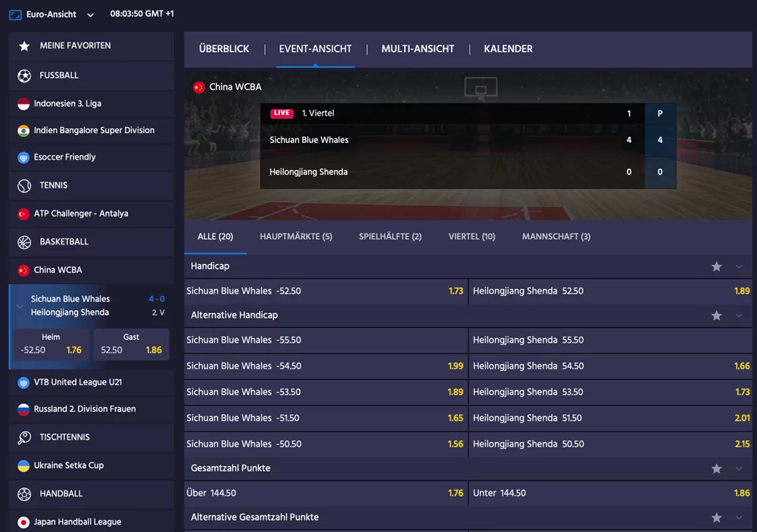This screenshot has height=532, width=757.
Task: Open Japan Handball League
Action: click(92, 522)
